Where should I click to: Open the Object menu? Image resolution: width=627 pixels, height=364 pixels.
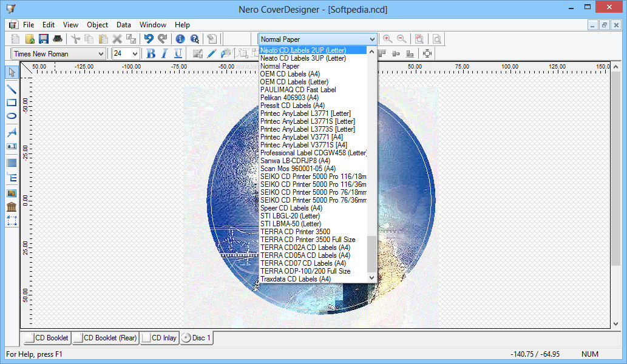pyautogui.click(x=97, y=25)
